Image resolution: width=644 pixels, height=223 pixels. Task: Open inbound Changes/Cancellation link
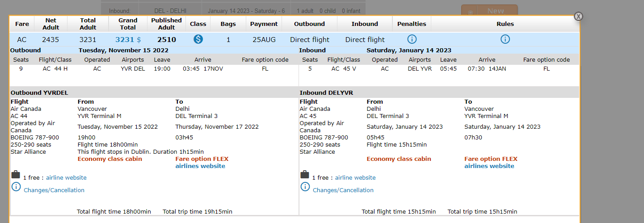click(x=343, y=190)
